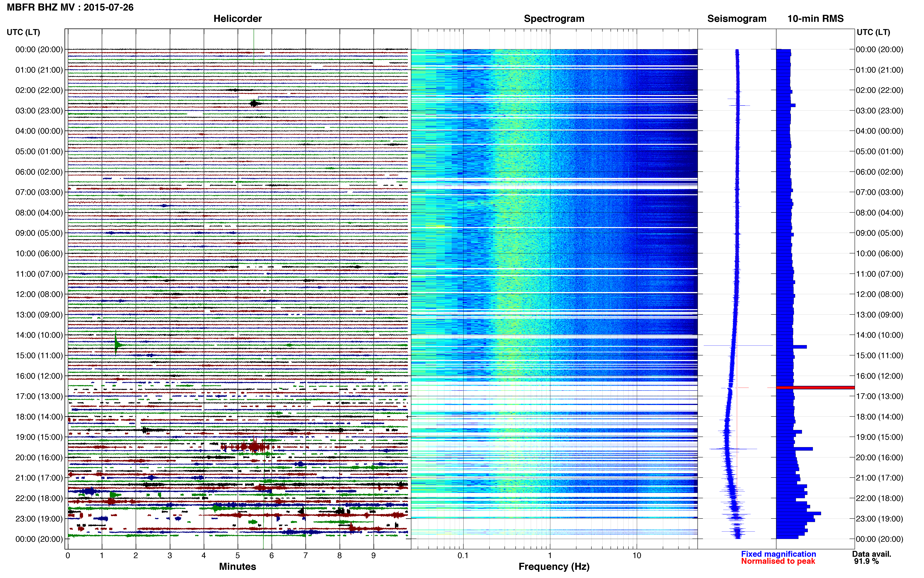Viewport: 924px width, 578px height.
Task: Click the seismogram spike near 14:30
Action: point(738,346)
